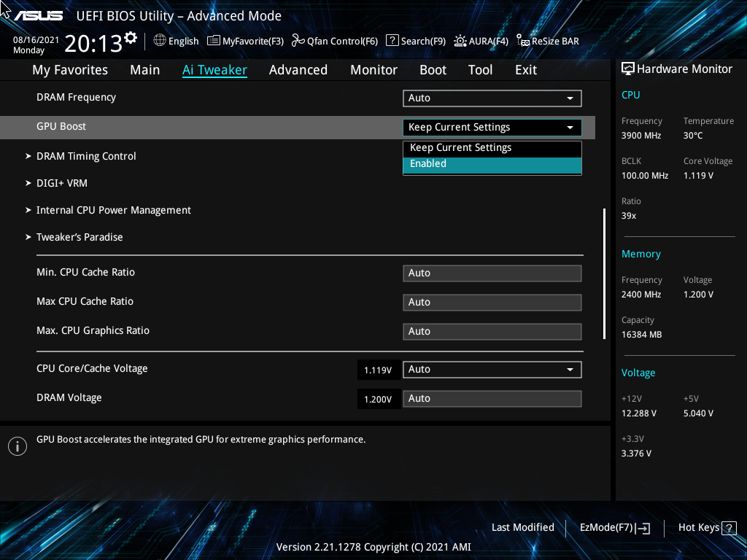The image size is (747, 560).
Task: Click the ReSize BAR icon
Action: [523, 41]
